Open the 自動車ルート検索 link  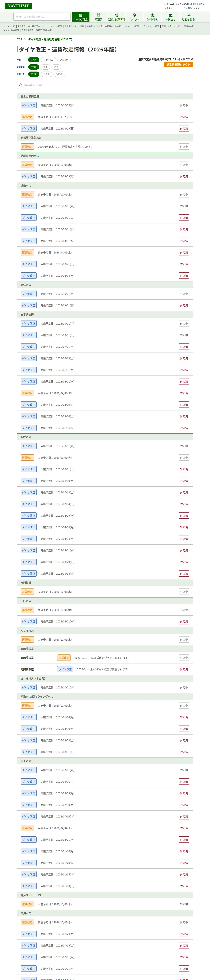[x=95, y=26]
